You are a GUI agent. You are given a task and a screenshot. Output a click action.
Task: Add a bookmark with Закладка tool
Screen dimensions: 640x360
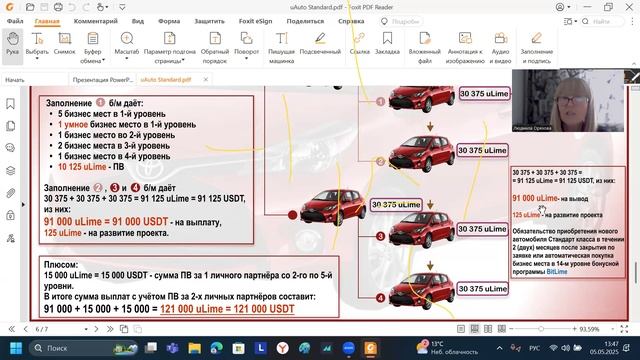(387, 44)
